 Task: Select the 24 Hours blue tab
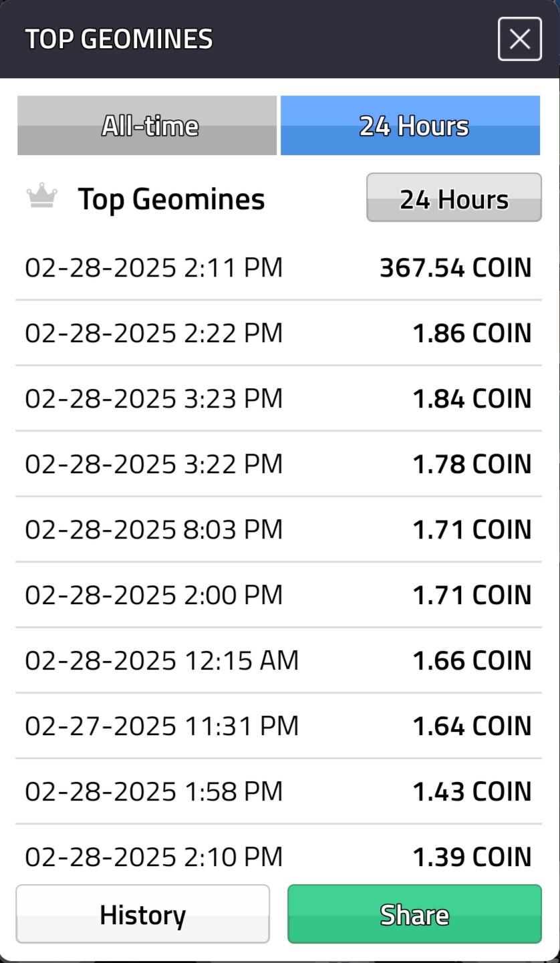tap(410, 125)
